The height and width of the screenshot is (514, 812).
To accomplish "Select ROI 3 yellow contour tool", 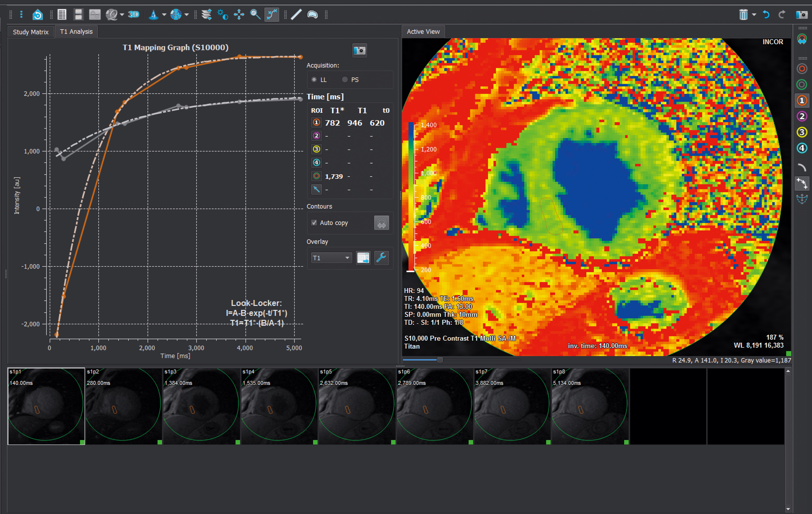I will [802, 132].
